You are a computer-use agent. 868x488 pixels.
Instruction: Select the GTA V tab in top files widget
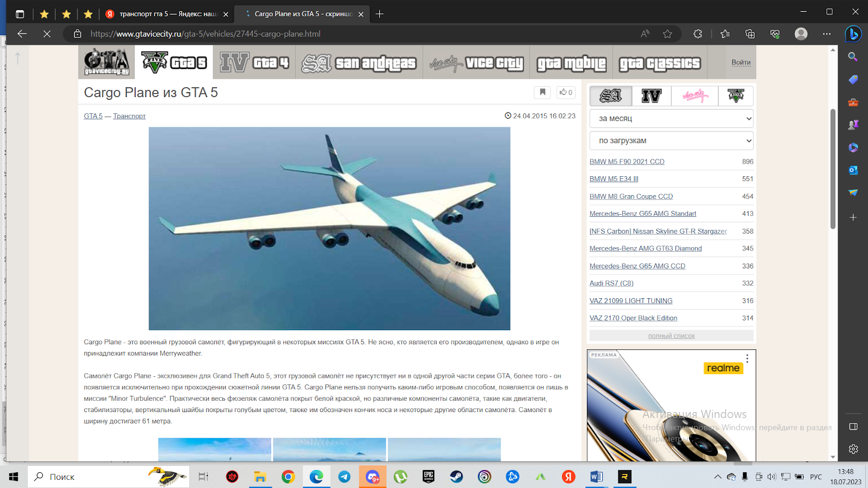click(736, 96)
